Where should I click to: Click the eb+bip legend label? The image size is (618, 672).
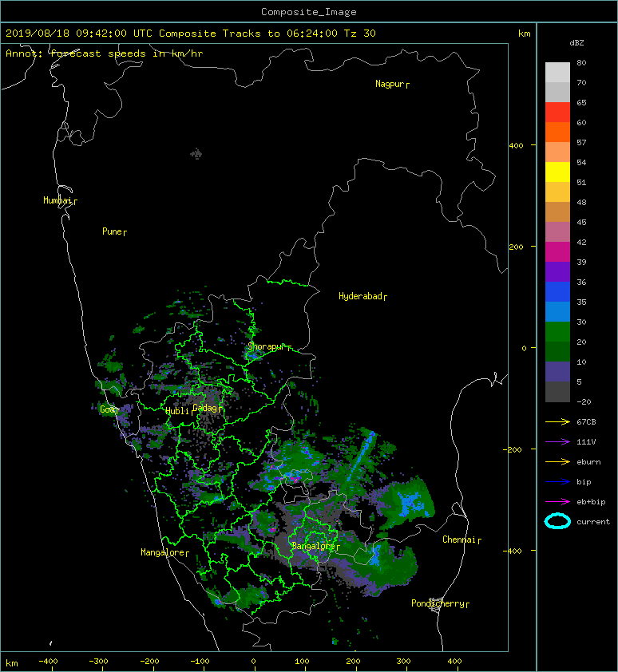(591, 502)
